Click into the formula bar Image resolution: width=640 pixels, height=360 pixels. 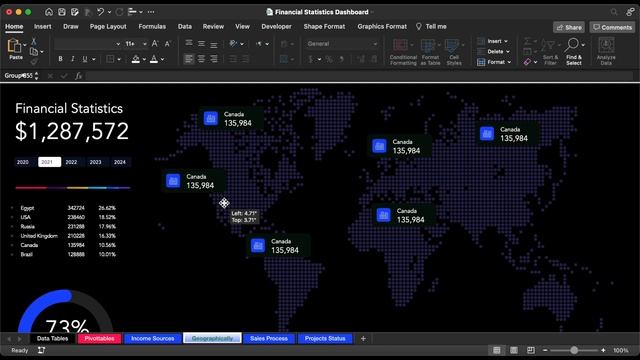(x=359, y=76)
